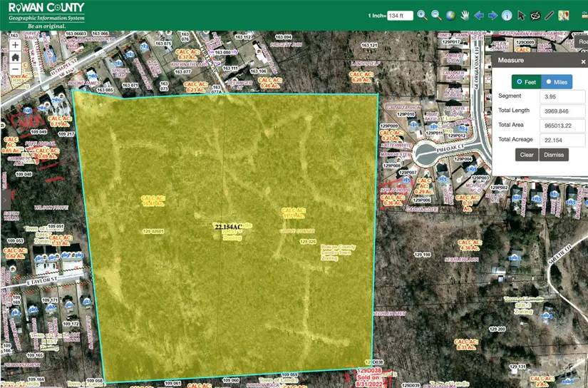Close the Measure dialog with X
The height and width of the screenshot is (388, 588).
pos(583,61)
